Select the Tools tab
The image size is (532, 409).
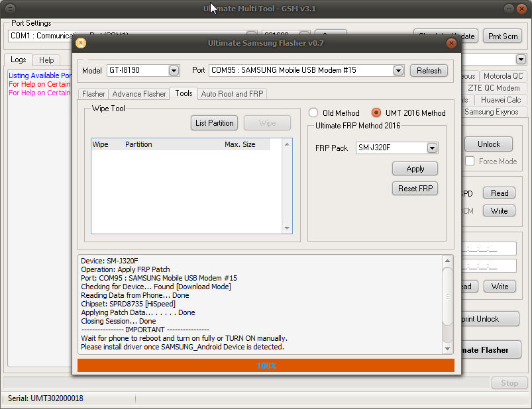coord(184,93)
